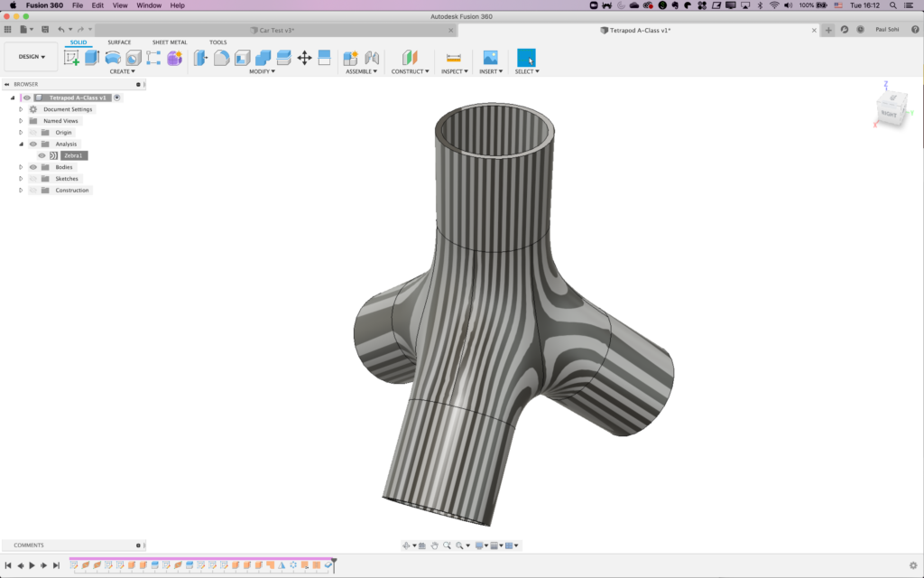This screenshot has width=924, height=578.
Task: Toggle visibility of Bodies folder
Action: [33, 167]
